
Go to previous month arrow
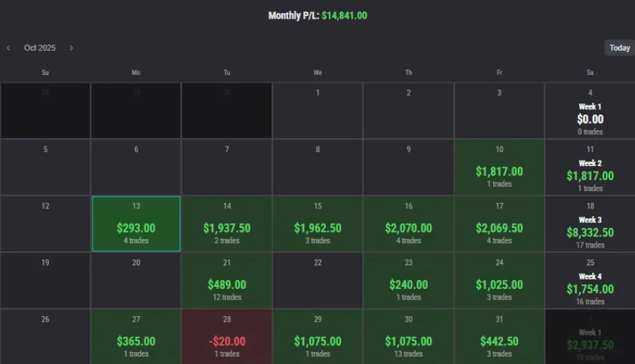click(8, 48)
